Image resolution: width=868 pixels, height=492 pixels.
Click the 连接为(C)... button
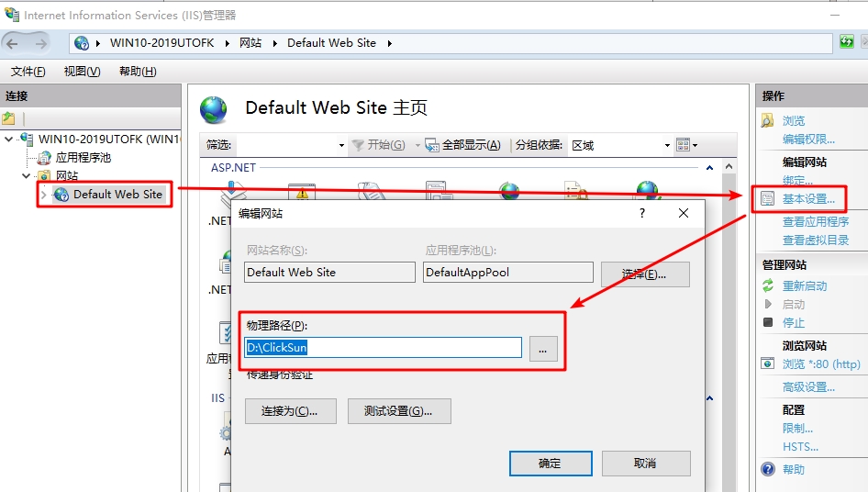coord(291,411)
